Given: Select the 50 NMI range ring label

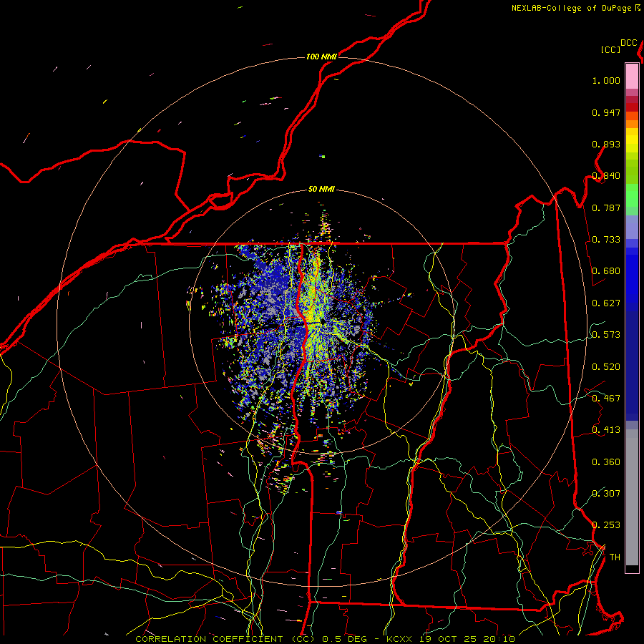Looking at the screenshot, I should tap(321, 189).
